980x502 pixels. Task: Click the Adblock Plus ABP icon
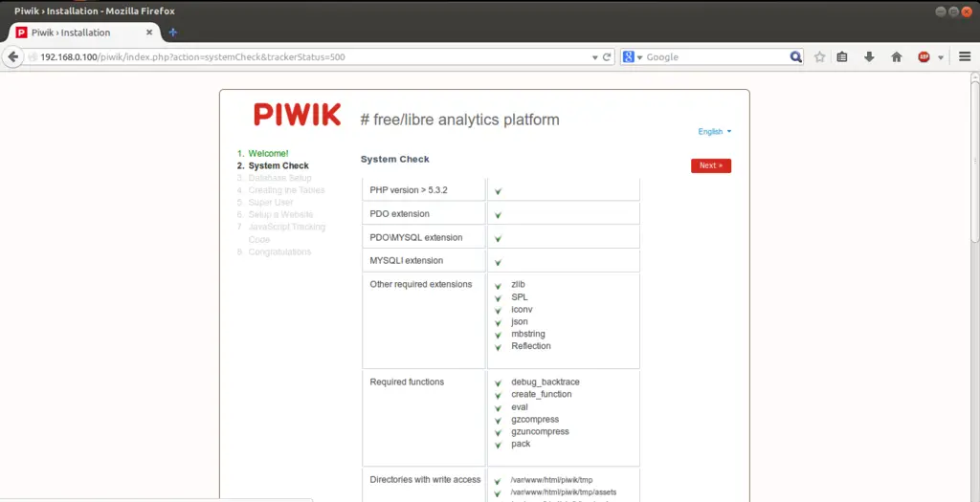point(924,56)
